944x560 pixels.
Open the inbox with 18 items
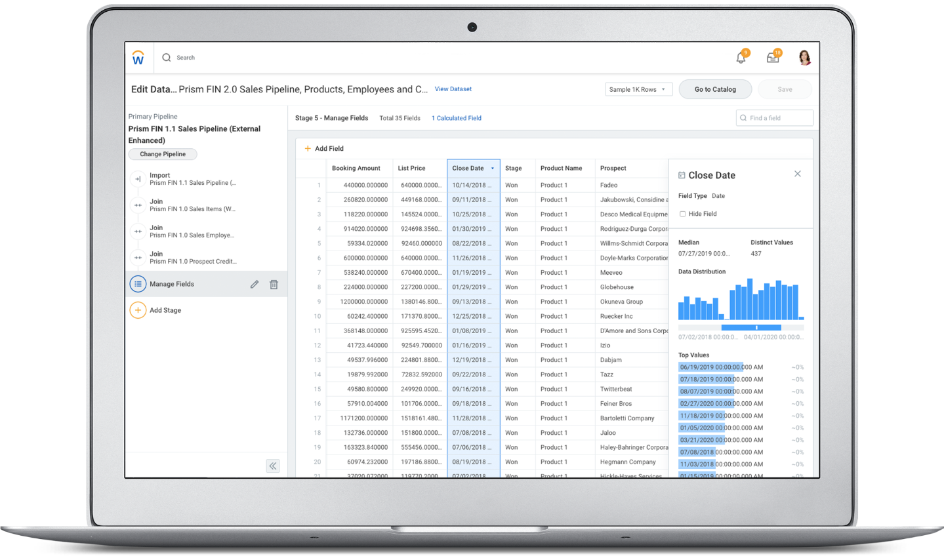point(772,58)
